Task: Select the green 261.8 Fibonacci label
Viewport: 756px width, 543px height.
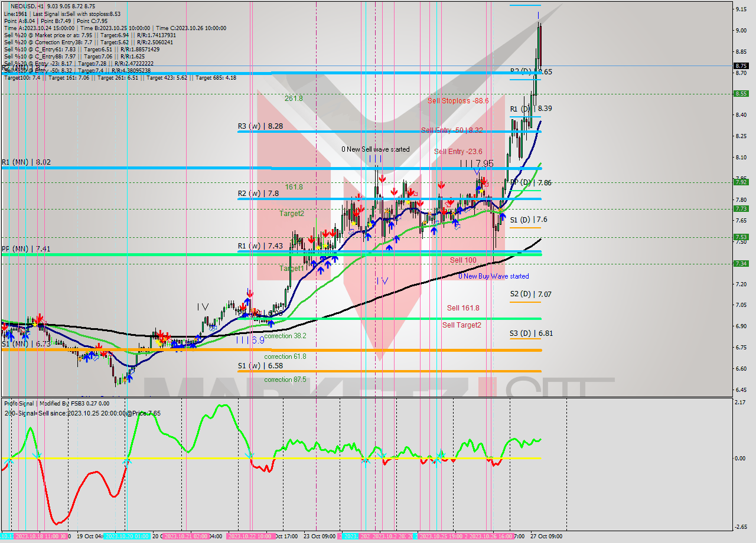Action: pos(294,99)
